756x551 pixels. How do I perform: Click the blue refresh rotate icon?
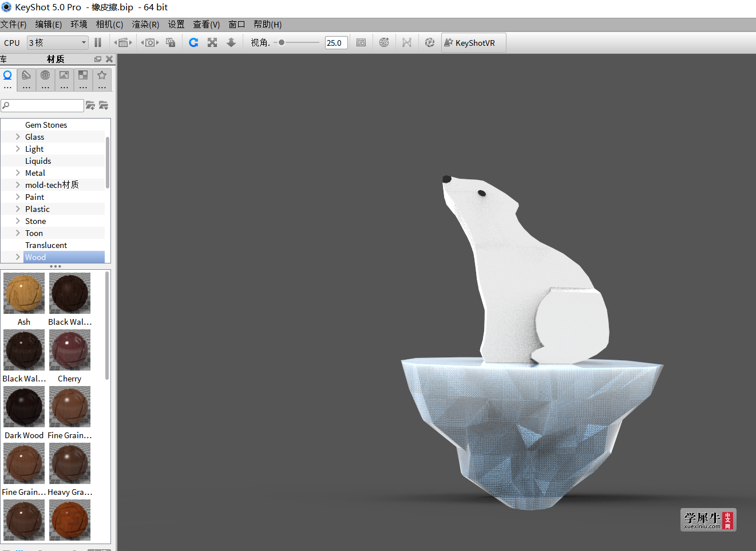[193, 42]
